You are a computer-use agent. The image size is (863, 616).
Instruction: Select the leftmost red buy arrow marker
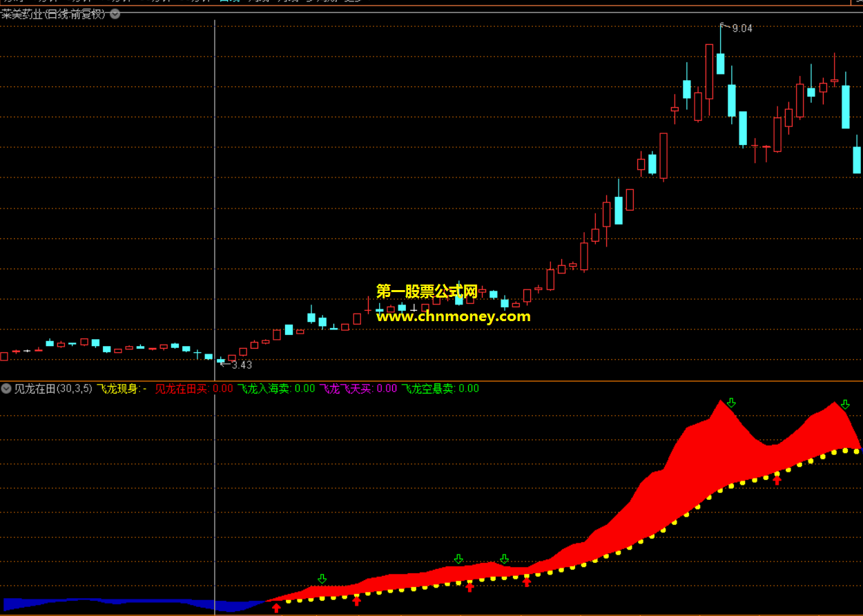276,608
